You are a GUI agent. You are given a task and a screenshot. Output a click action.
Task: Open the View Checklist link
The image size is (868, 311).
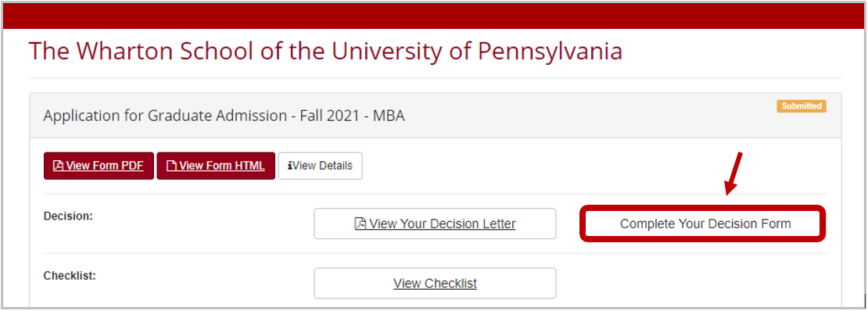click(435, 284)
